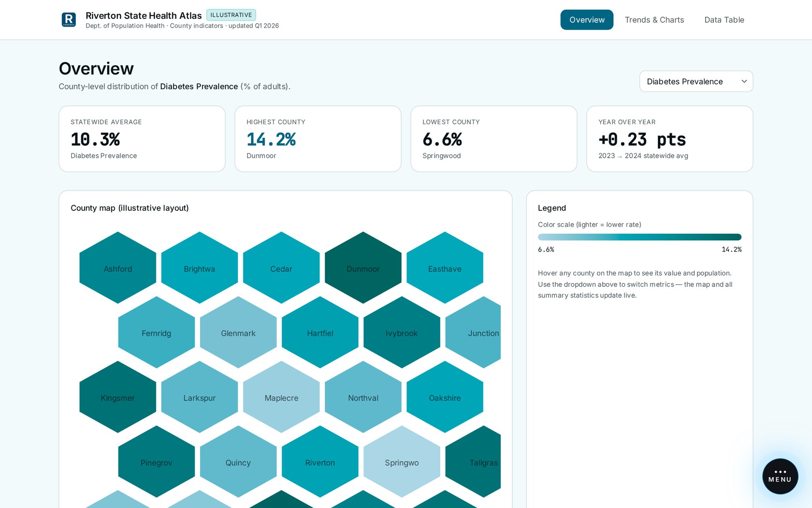Switch to Trends & Charts tab

click(654, 20)
